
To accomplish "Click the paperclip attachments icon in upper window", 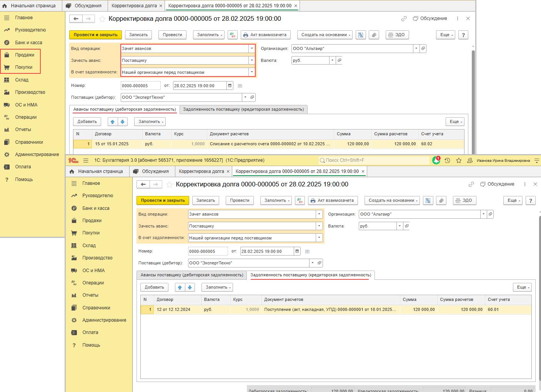I will click(374, 35).
